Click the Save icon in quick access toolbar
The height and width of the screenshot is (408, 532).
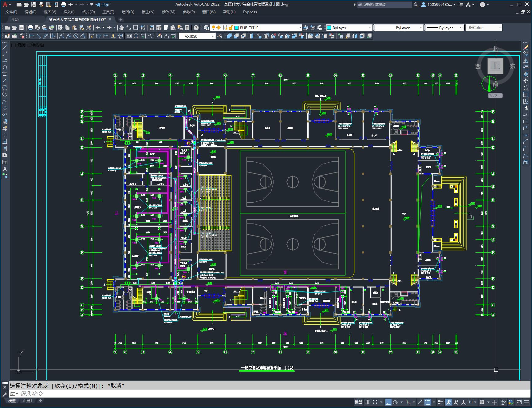point(34,4)
